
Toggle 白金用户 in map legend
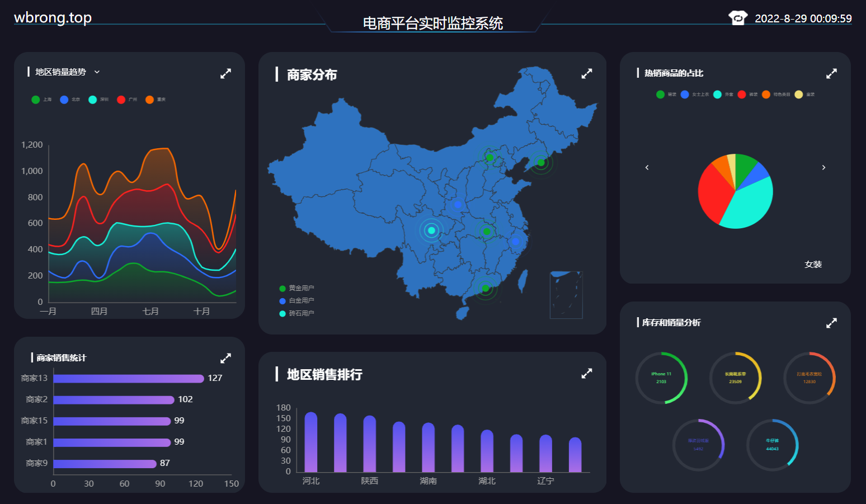coord(296,300)
